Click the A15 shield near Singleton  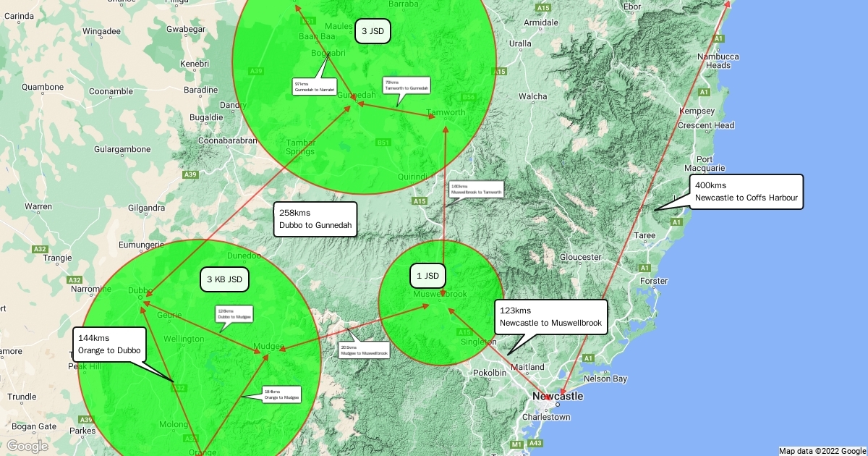[464, 332]
